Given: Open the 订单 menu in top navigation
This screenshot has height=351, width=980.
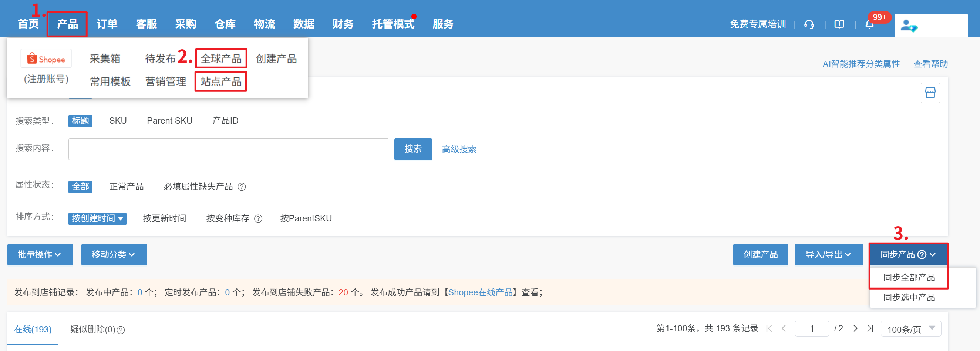Looking at the screenshot, I should (107, 24).
